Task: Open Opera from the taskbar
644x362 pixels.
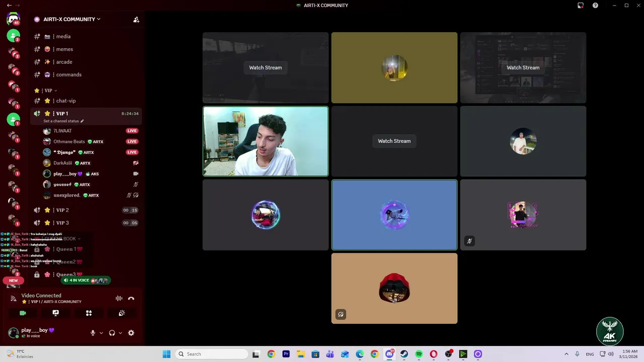Action: 434,354
